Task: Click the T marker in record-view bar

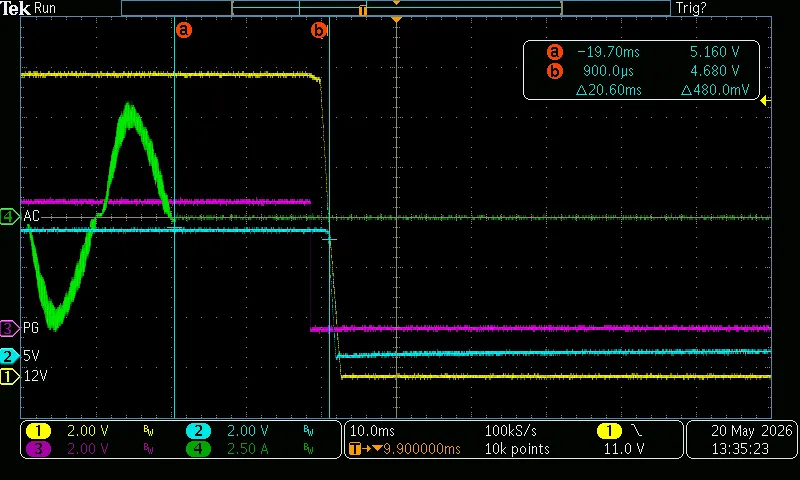Action: (362, 10)
